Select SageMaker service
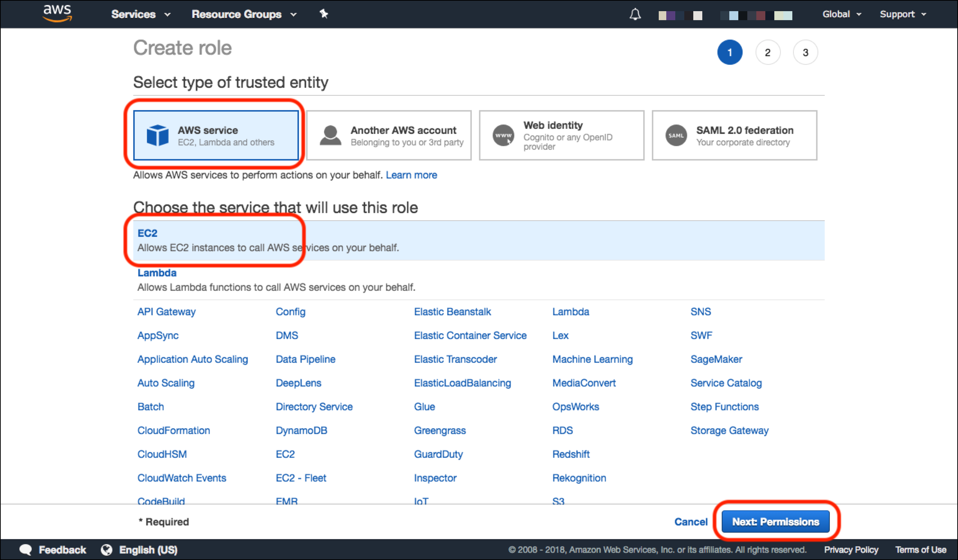958x560 pixels. click(716, 359)
